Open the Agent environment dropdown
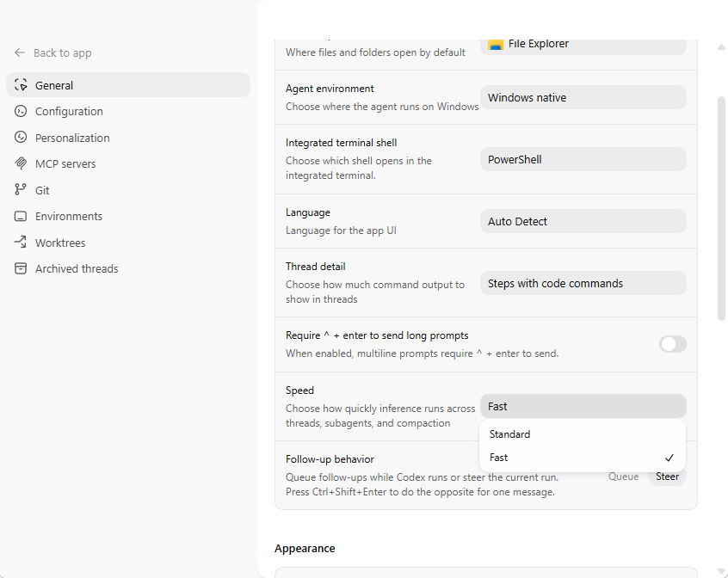This screenshot has width=728, height=578. click(583, 97)
